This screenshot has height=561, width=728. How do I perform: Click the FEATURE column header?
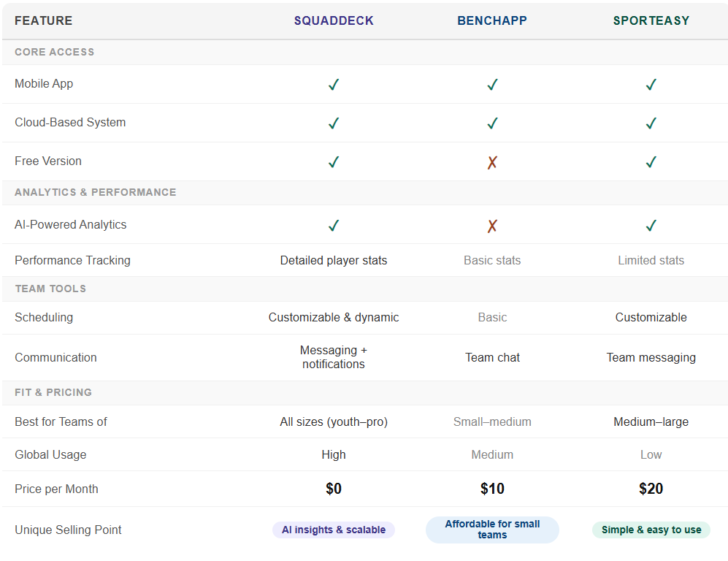pos(43,20)
